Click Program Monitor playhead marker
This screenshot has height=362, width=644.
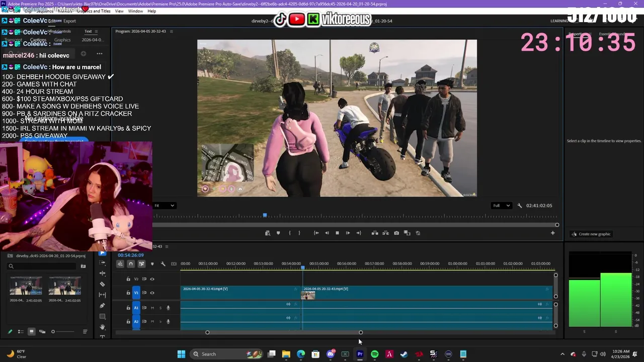coord(265,215)
